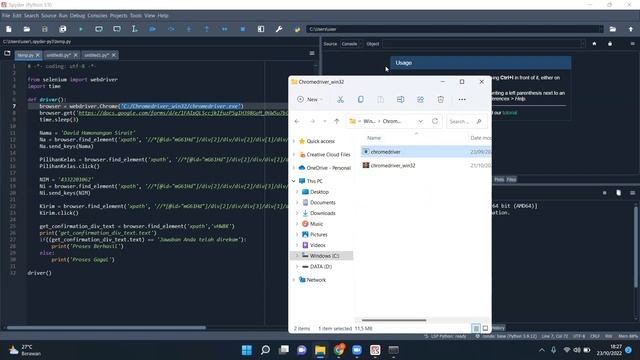Image resolution: width=640 pixels, height=360 pixels.
Task: Click the debugger Stop square icon
Action: point(243,29)
